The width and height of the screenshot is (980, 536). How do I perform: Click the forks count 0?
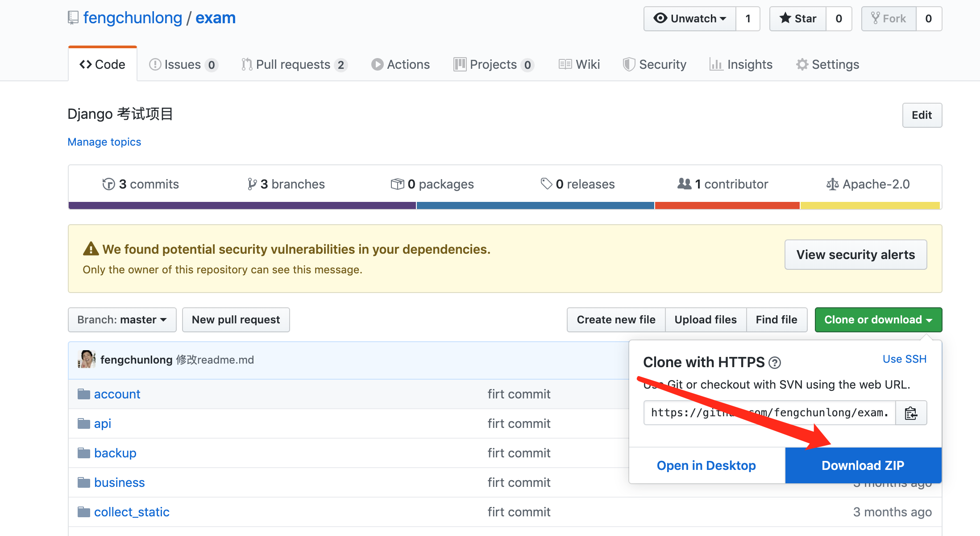tap(929, 19)
